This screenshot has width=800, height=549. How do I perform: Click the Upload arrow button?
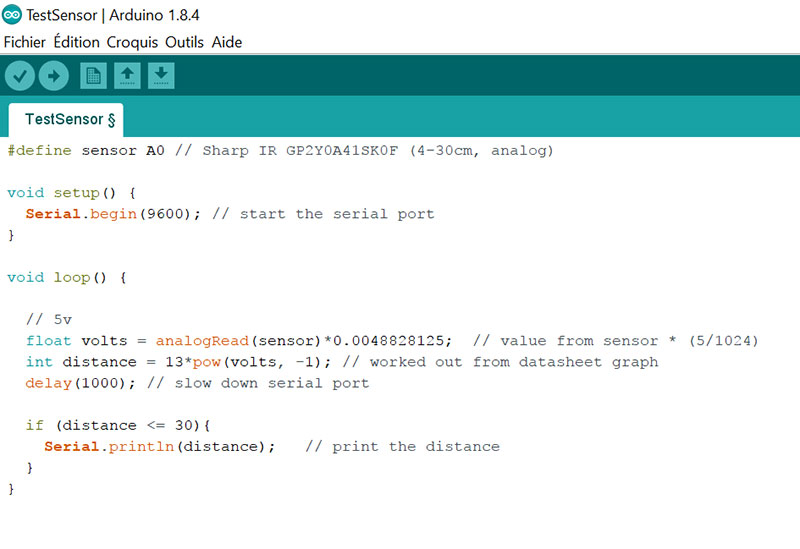pyautogui.click(x=53, y=75)
